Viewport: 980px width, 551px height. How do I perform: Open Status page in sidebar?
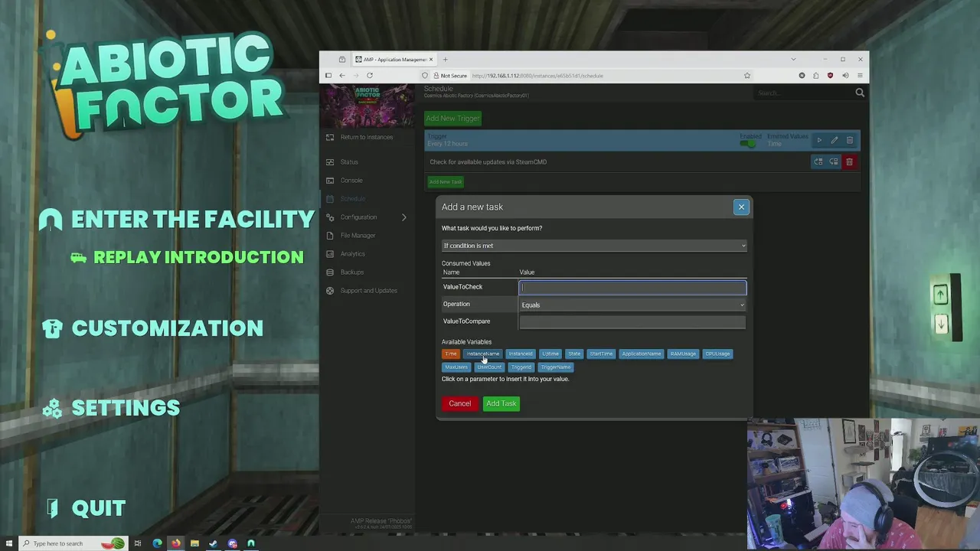[x=349, y=162]
